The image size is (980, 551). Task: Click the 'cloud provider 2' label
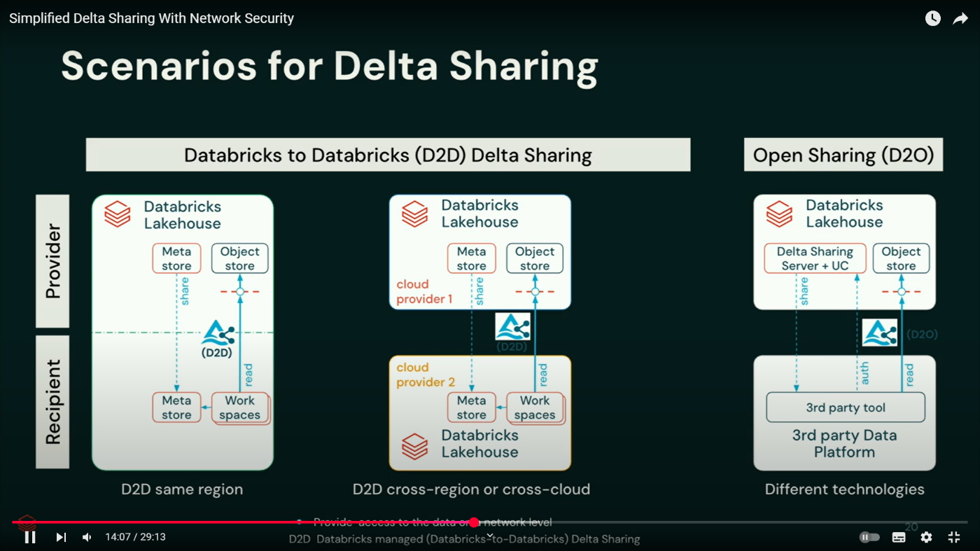[x=426, y=375]
